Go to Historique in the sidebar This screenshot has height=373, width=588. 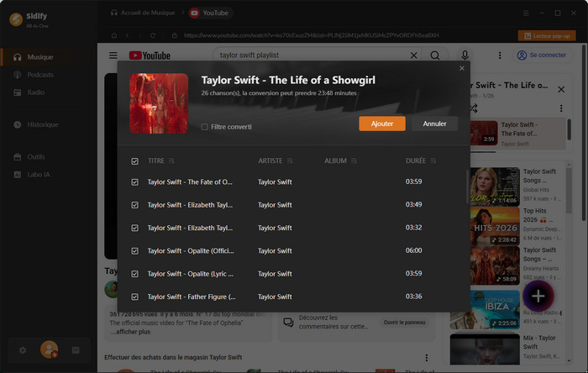point(42,124)
